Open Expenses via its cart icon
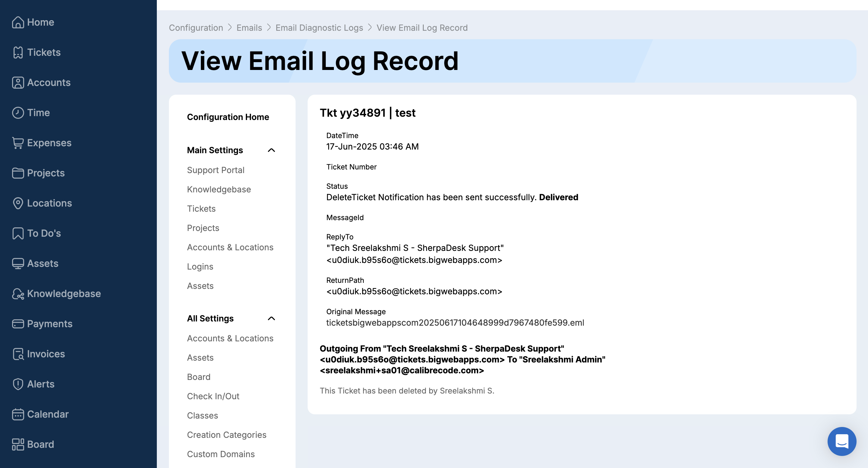868x468 pixels. [x=17, y=143]
